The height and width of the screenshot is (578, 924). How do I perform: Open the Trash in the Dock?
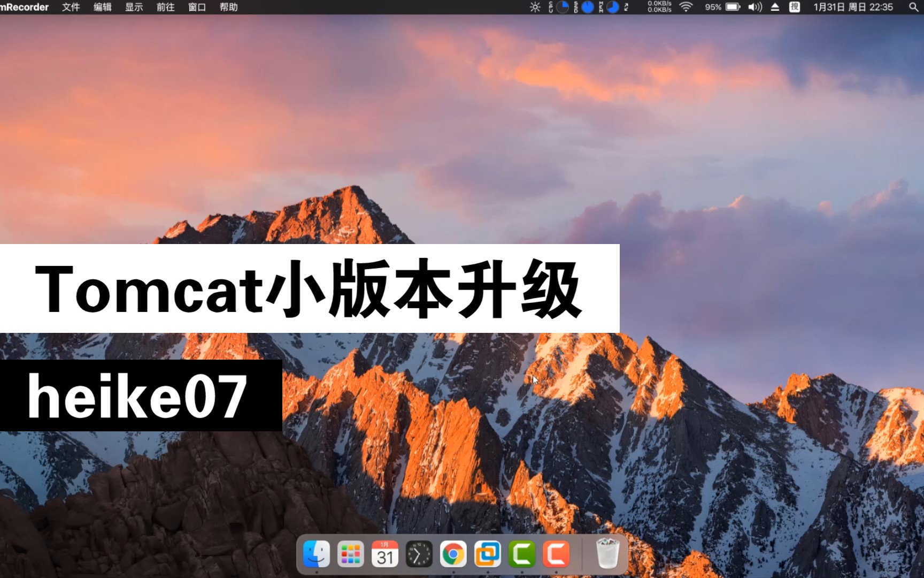point(607,554)
